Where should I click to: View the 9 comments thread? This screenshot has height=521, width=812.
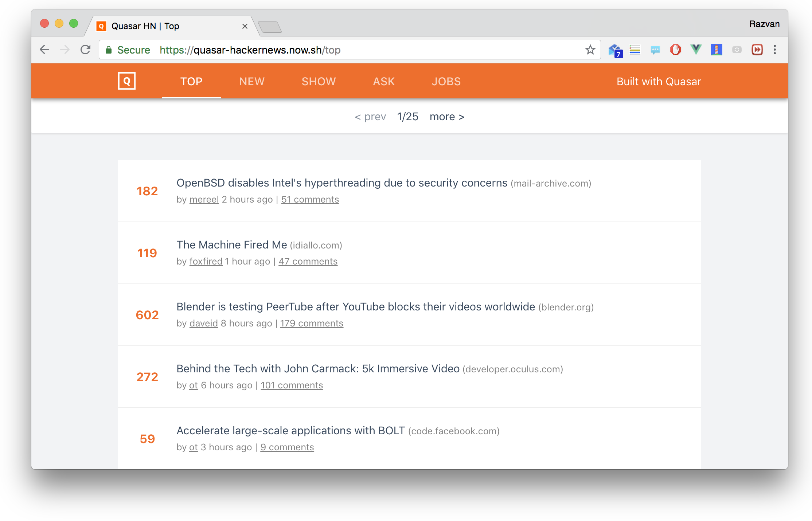[x=287, y=447]
